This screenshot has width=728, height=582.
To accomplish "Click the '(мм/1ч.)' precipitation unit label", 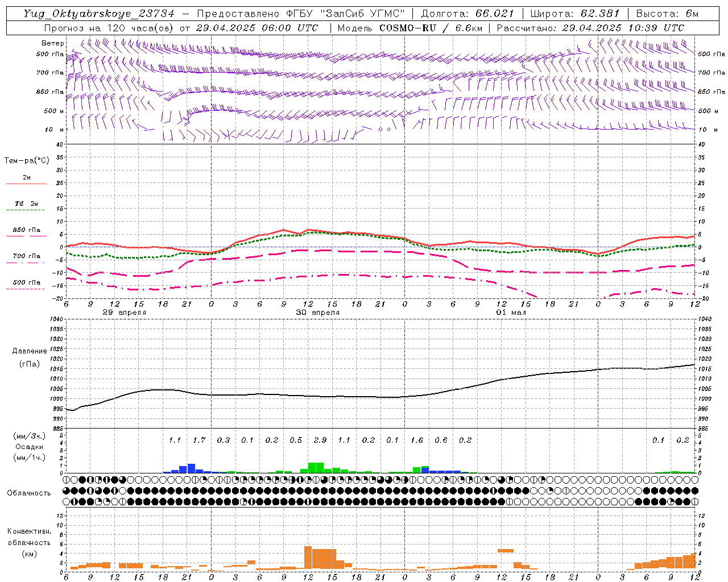I will click(29, 458).
